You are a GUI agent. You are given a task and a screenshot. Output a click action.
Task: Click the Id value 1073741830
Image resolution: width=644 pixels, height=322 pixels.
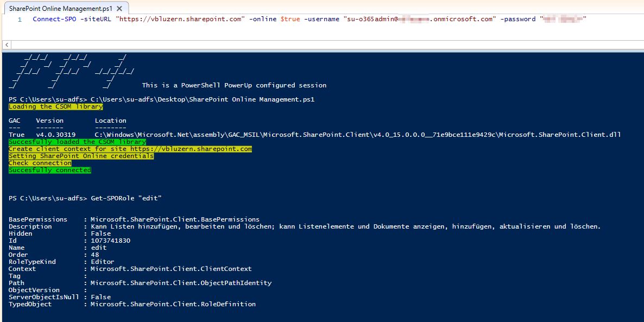[x=110, y=241]
